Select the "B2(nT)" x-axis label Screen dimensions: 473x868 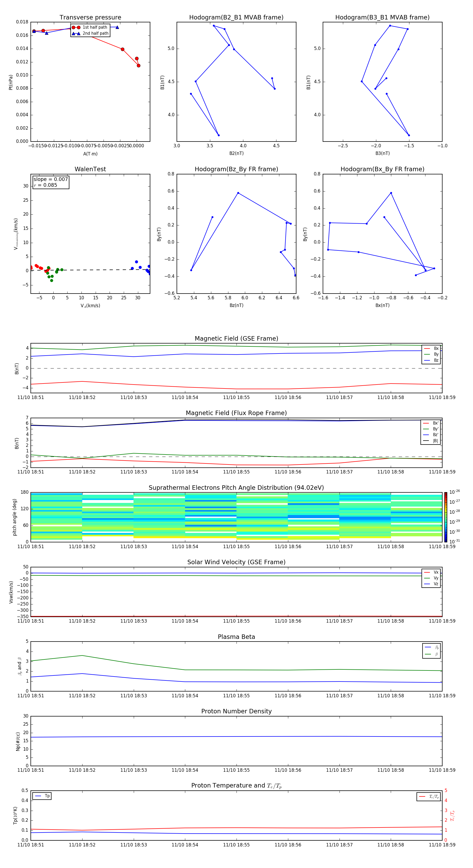[236, 154]
